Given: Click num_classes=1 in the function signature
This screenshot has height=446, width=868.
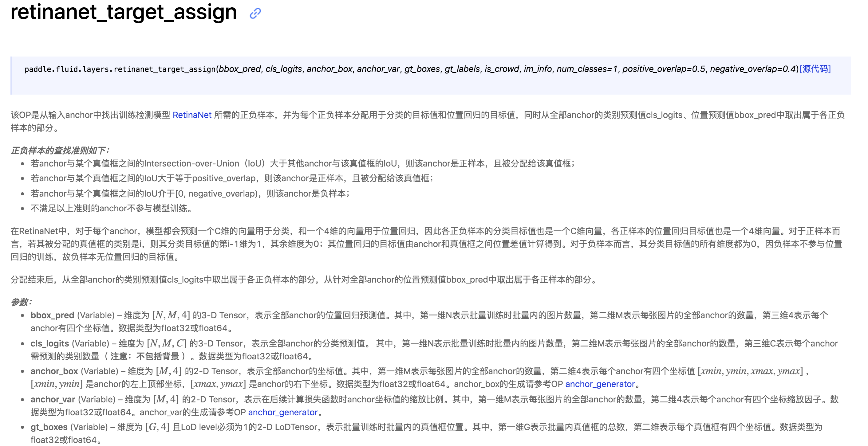Looking at the screenshot, I should point(587,69).
